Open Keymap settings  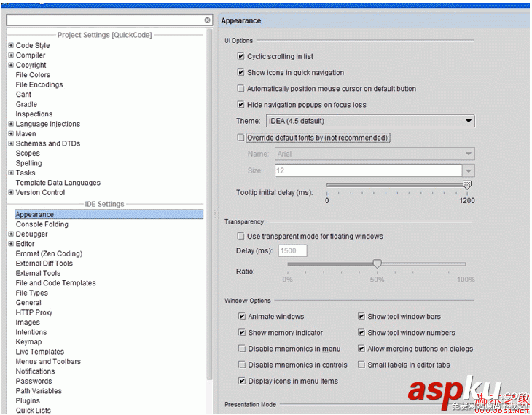(29, 342)
